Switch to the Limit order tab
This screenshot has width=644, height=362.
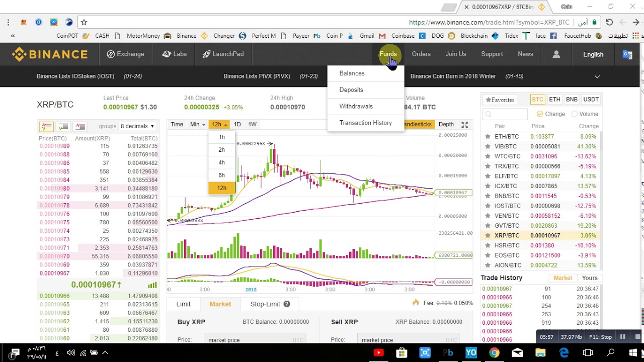click(x=183, y=304)
